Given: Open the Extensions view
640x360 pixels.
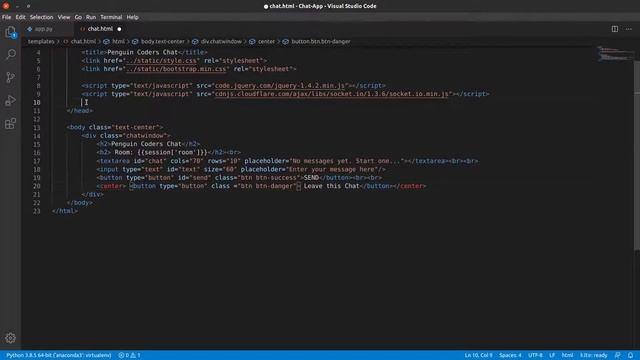Looking at the screenshot, I should 11,123.
